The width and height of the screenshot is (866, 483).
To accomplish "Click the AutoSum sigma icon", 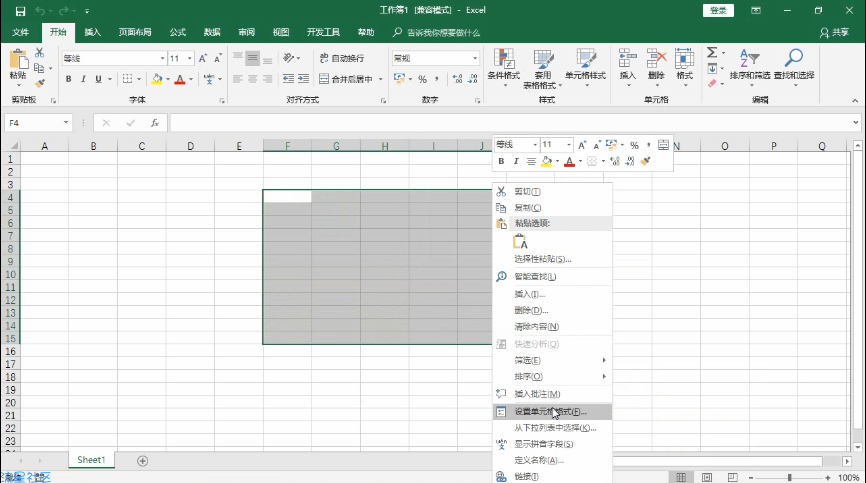I will coord(712,52).
